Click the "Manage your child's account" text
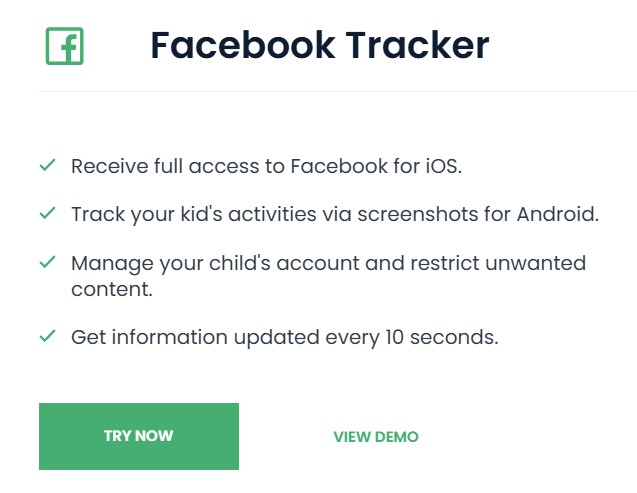 [200, 264]
